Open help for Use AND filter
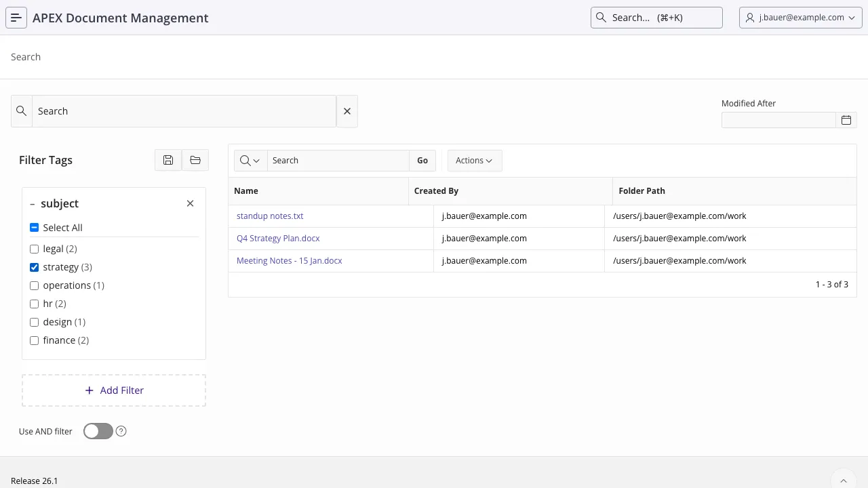This screenshot has height=488, width=868. pyautogui.click(x=121, y=431)
